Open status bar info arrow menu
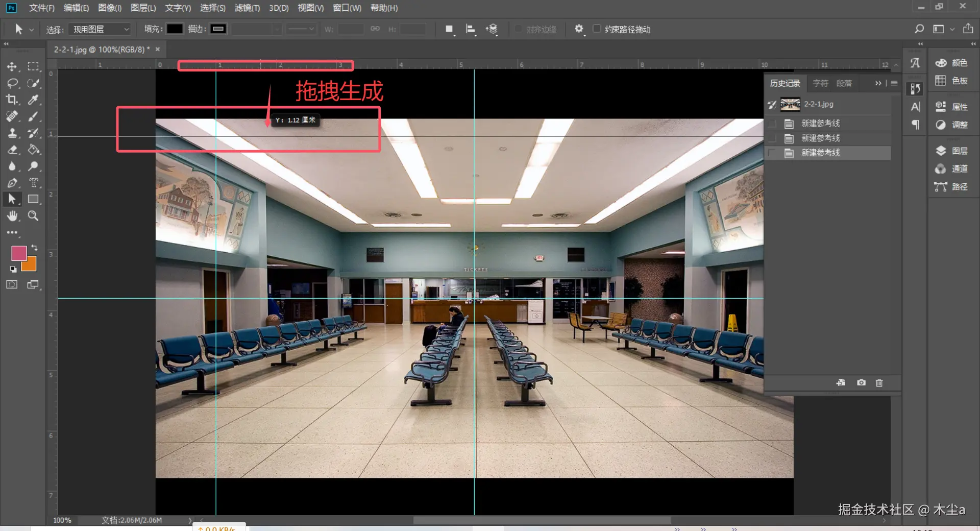The width and height of the screenshot is (980, 531). pos(190,520)
